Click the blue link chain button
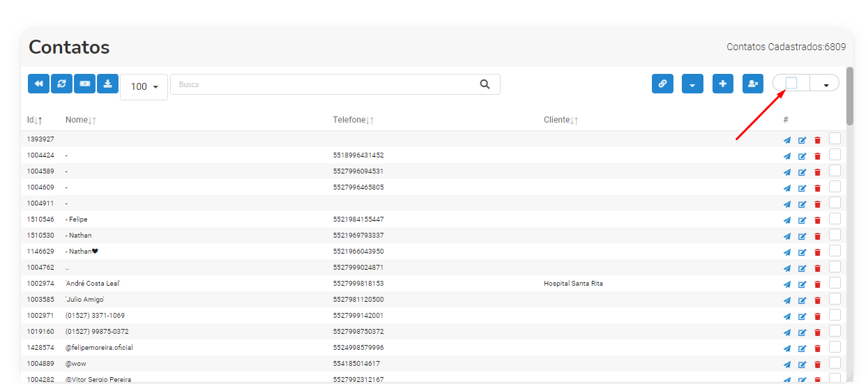This screenshot has height=384, width=868. point(662,84)
